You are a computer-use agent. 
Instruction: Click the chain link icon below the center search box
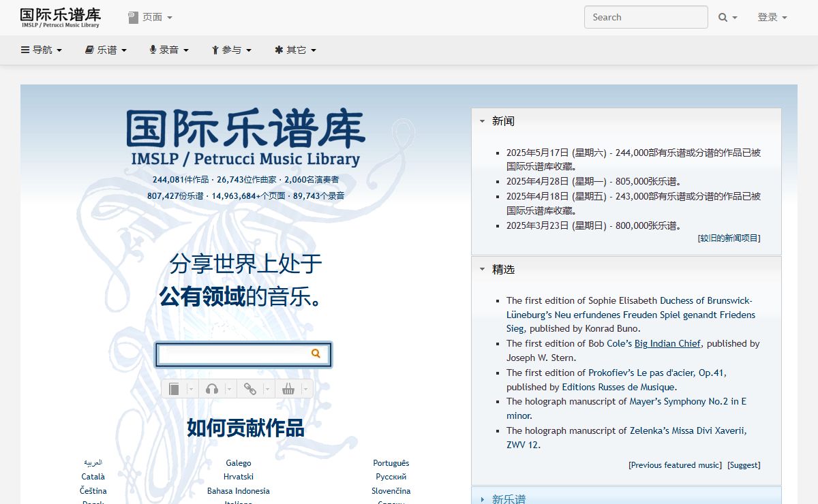[250, 389]
